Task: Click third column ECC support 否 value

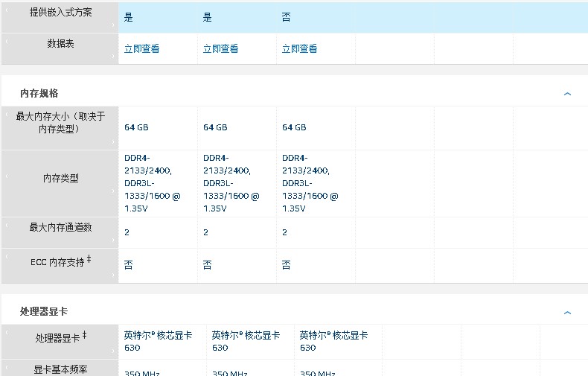Action: [x=286, y=265]
